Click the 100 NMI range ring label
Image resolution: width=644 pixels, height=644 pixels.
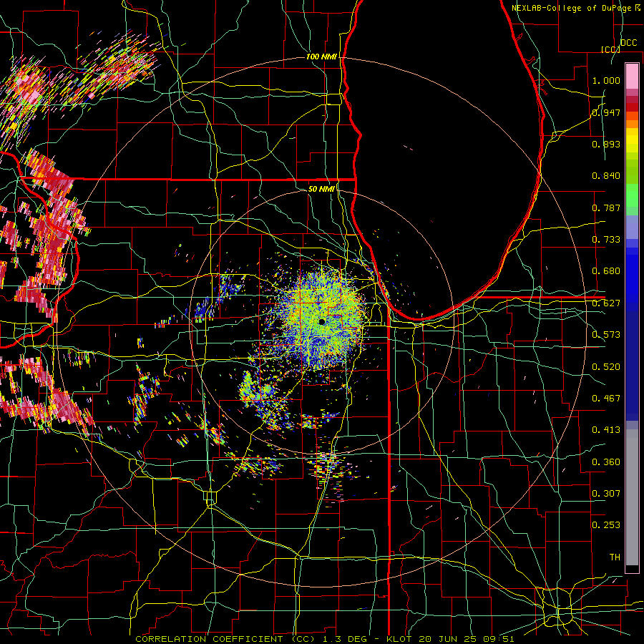point(321,57)
